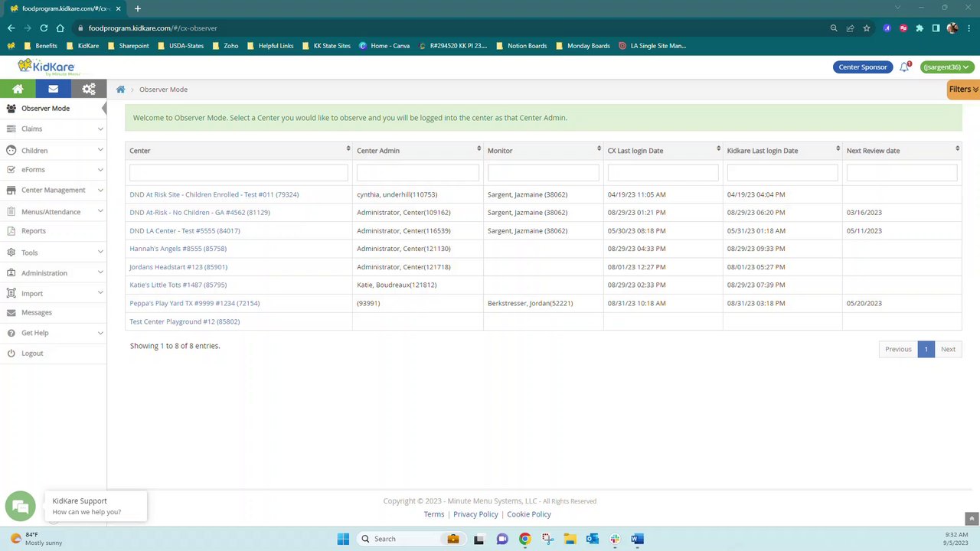Viewport: 980px width, 551px height.
Task: Click pagination page 1 button
Action: pyautogui.click(x=926, y=349)
